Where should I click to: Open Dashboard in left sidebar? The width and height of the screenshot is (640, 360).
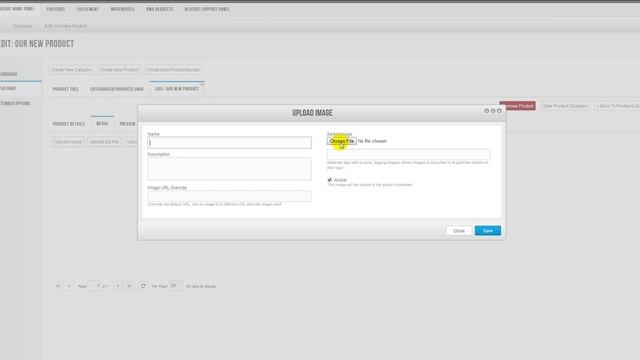point(9,74)
